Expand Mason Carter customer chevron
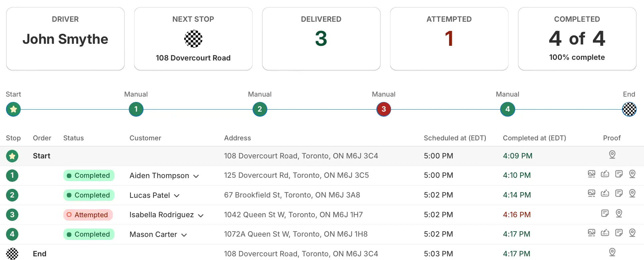The width and height of the screenshot is (644, 260). (x=184, y=235)
